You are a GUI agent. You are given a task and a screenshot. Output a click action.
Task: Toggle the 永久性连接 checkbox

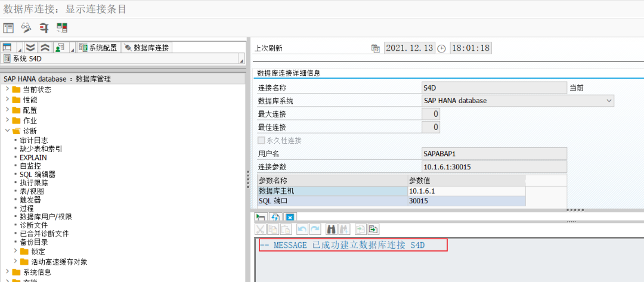click(261, 140)
